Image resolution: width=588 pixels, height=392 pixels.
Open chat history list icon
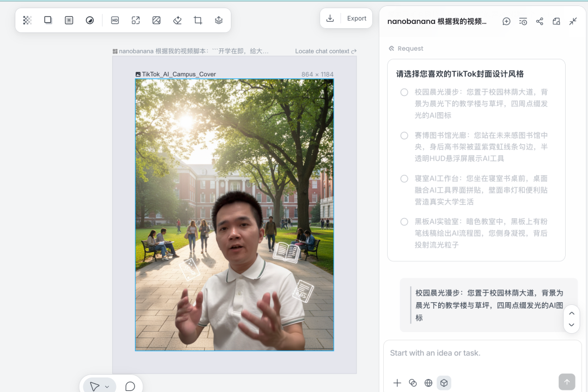(523, 21)
